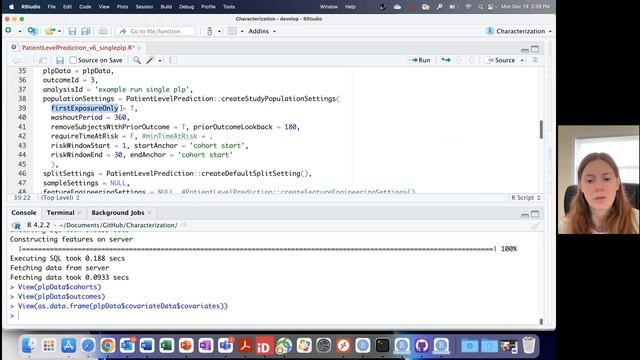The height and width of the screenshot is (360, 640).
Task: Open the Profile menu
Action: 208,7
